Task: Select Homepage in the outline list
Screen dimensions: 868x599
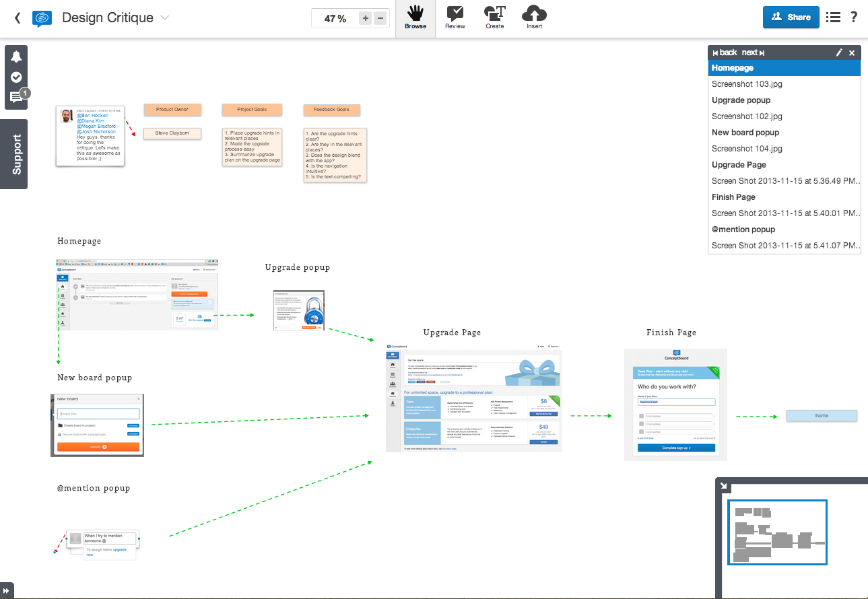Action: (x=784, y=68)
